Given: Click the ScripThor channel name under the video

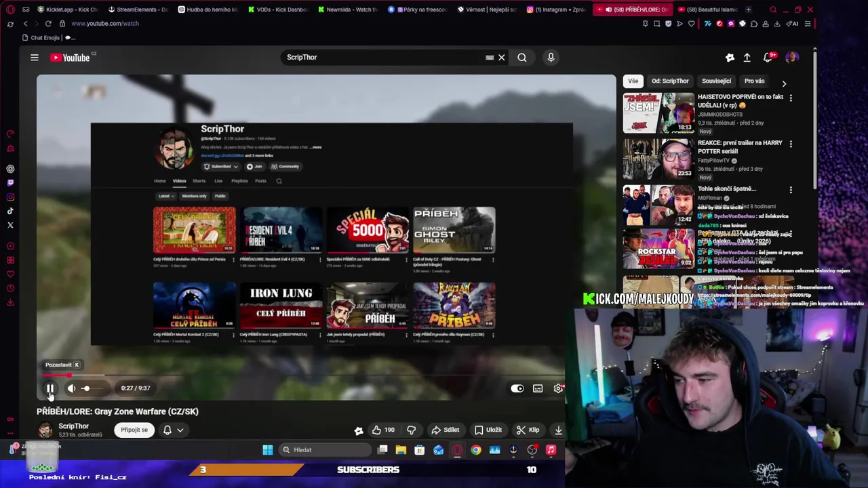Looking at the screenshot, I should (x=73, y=426).
